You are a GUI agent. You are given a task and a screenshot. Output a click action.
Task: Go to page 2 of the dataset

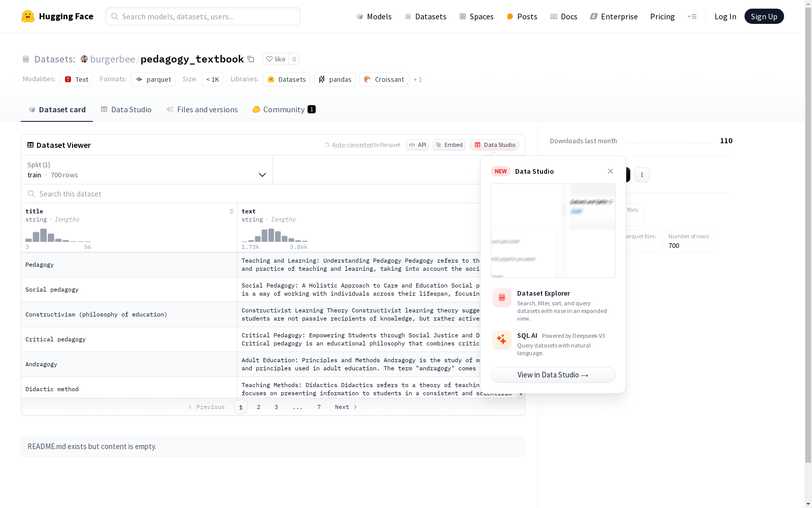(259, 407)
